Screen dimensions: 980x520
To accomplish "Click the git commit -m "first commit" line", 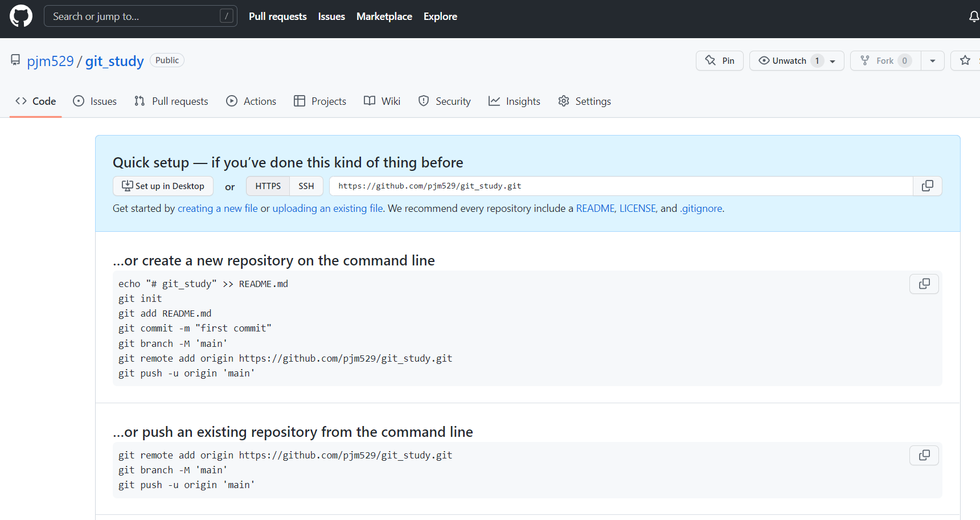I will 195,328.
